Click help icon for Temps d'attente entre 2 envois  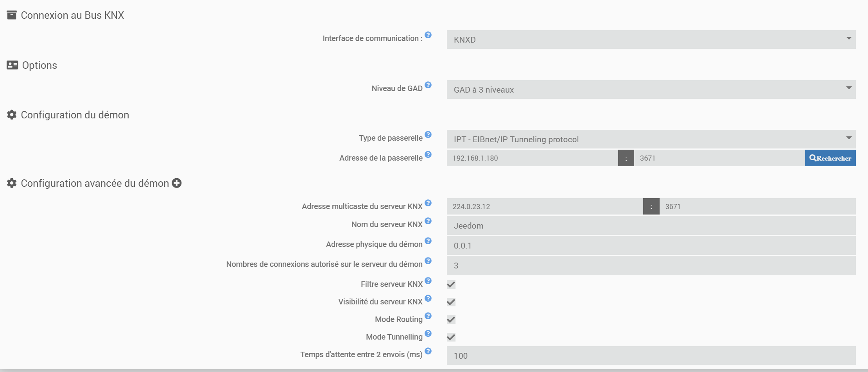428,351
